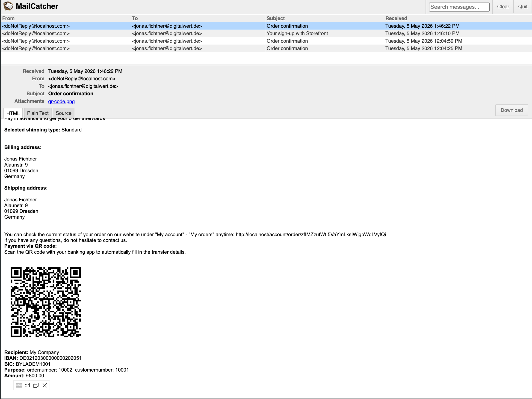
Task: Select the message received at 12:04:59 PM
Action: tap(266, 41)
